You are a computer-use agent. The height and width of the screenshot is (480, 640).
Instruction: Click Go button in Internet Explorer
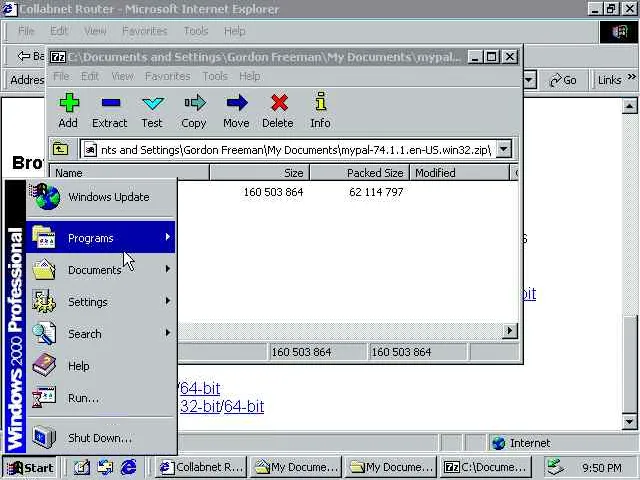coord(563,80)
